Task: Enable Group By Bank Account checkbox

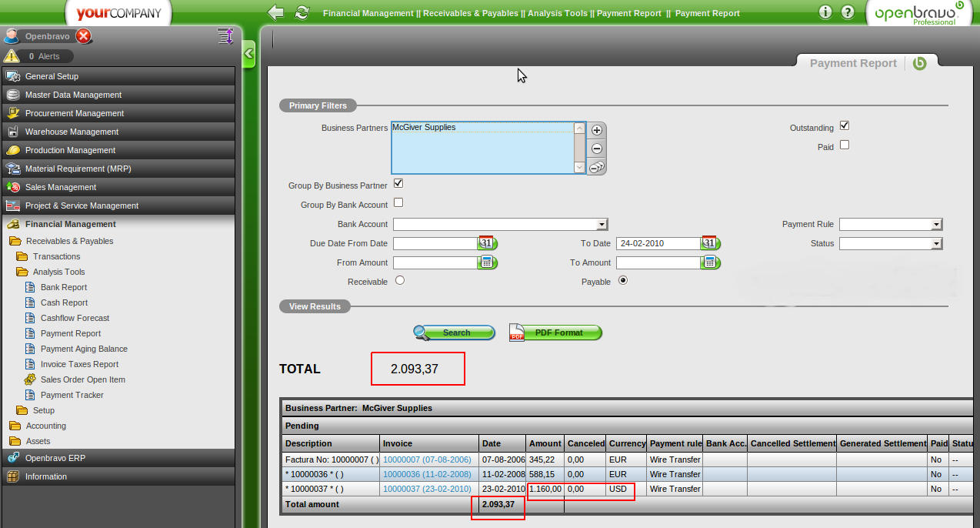Action: click(398, 203)
